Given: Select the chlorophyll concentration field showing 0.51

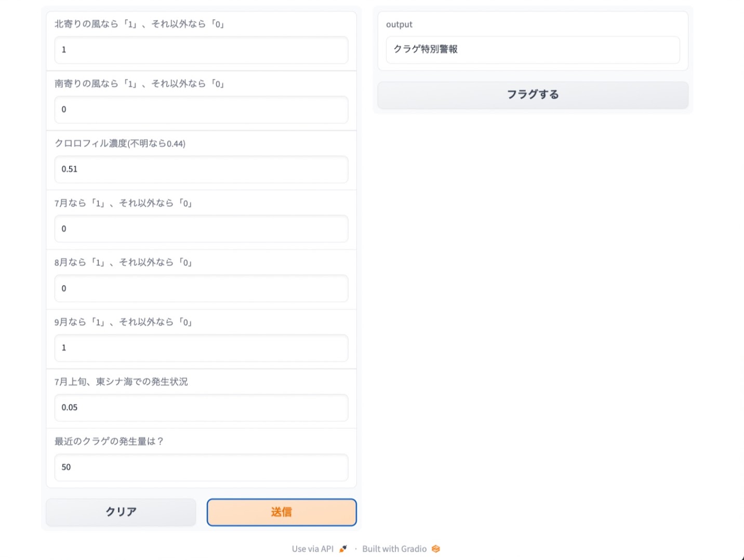Looking at the screenshot, I should coord(201,169).
